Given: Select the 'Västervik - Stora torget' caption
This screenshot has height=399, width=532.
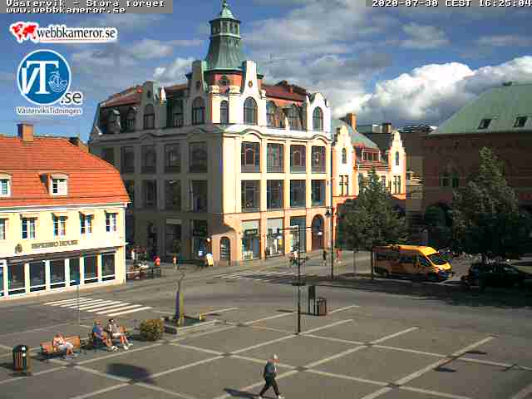Looking at the screenshot, I should coord(86,3).
